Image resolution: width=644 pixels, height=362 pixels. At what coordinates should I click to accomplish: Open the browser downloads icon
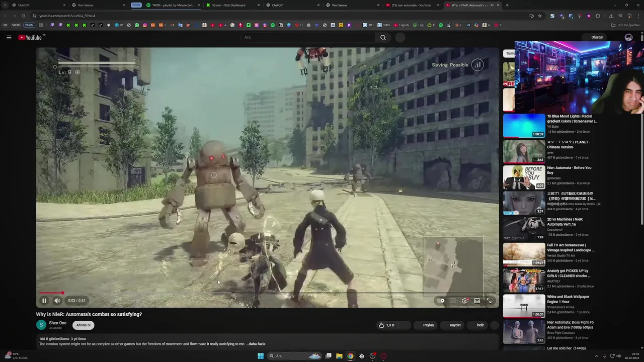tap(611, 16)
